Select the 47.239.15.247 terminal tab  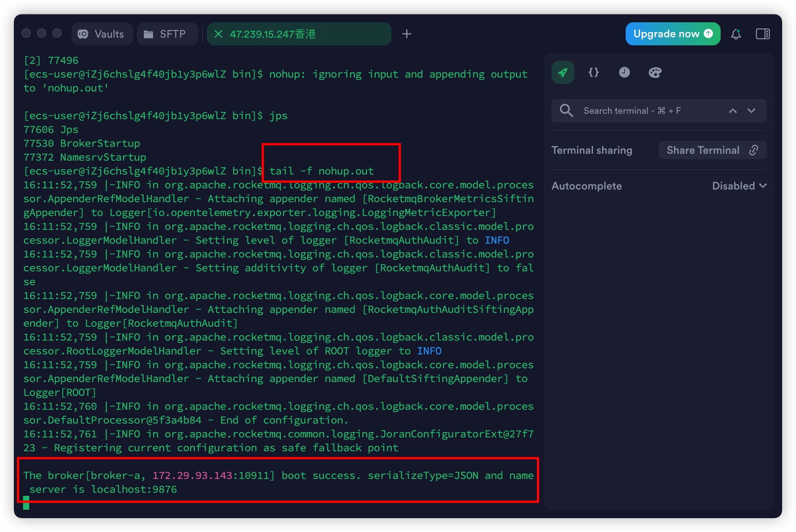(x=299, y=34)
